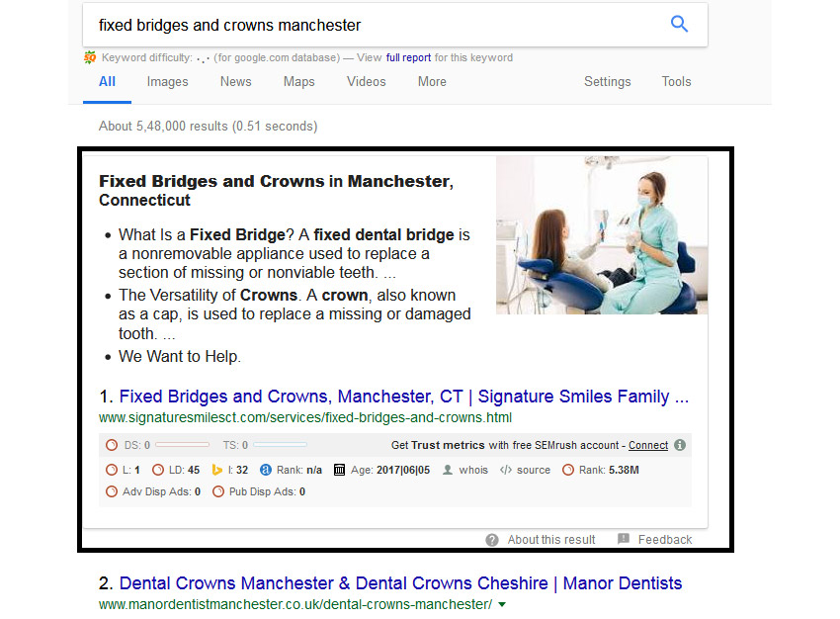This screenshot has width=840, height=619.
Task: Click the 'We Want to Help.' bullet
Action: click(x=180, y=356)
